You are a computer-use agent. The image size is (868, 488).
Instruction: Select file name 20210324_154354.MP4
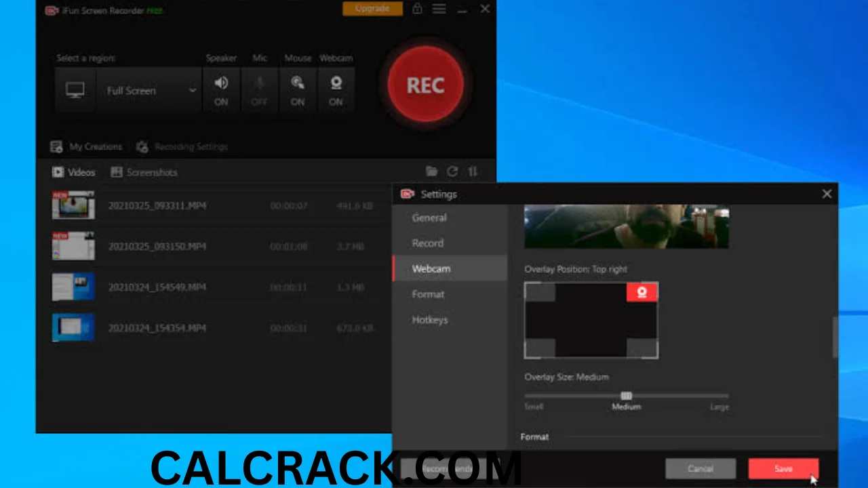click(x=157, y=328)
